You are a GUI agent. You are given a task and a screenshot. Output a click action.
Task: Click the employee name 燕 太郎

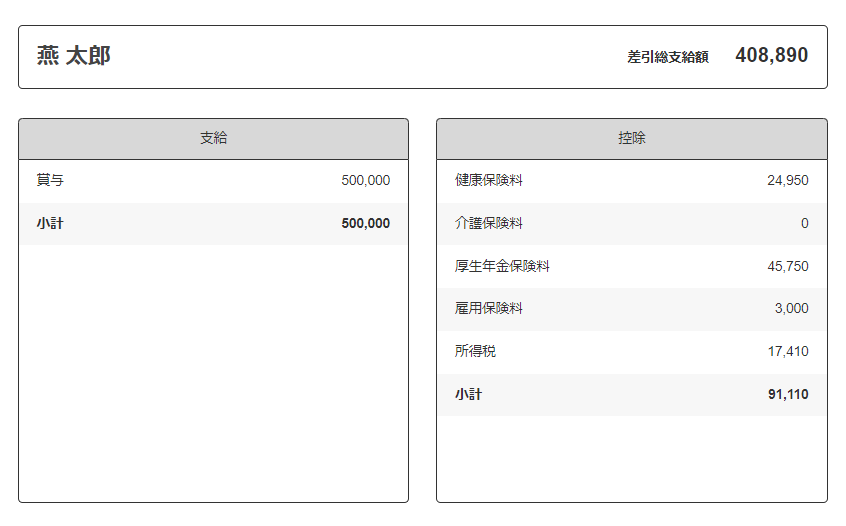[73, 56]
